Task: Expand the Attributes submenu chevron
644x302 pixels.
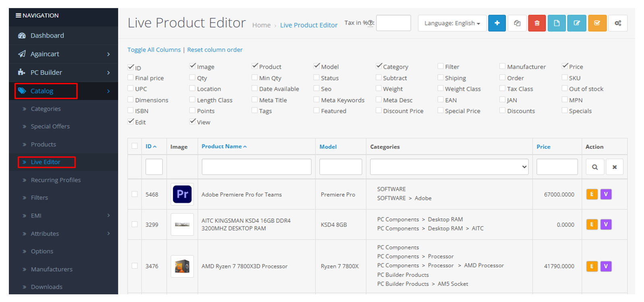Action: pyautogui.click(x=108, y=234)
